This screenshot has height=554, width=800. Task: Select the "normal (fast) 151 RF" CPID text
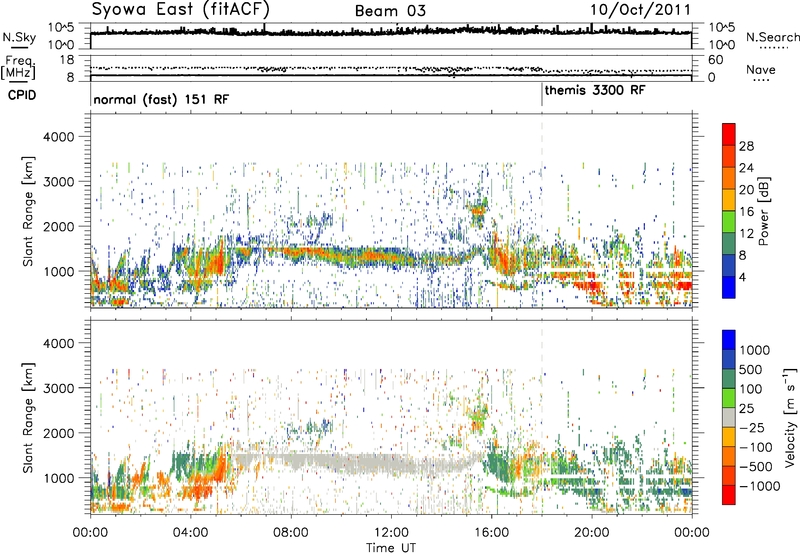161,99
